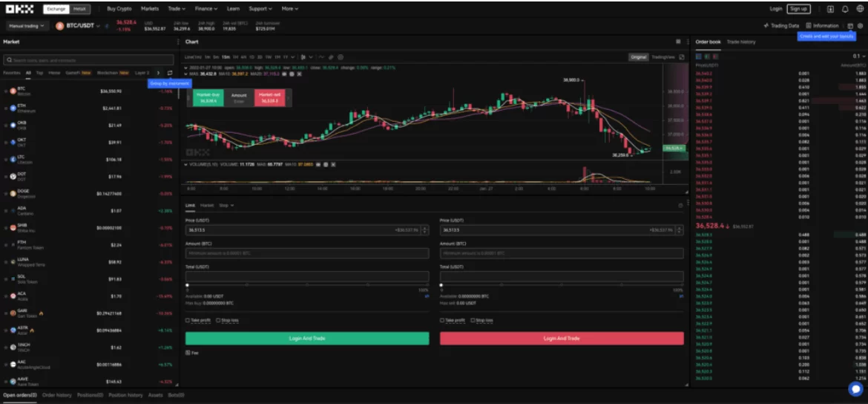Image resolution: width=868 pixels, height=404 pixels.
Task: Open the indicators icon in chart toolbar
Action: (x=321, y=56)
